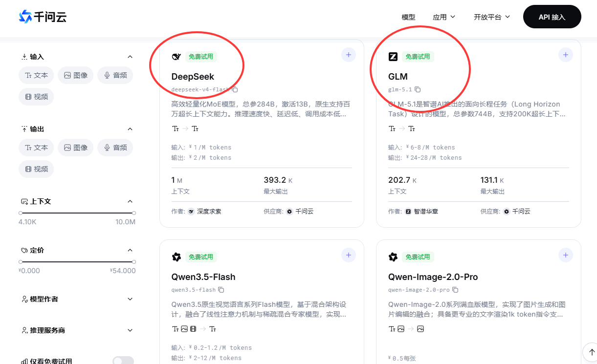Toggle the 音频 filter under 输入
The image size is (597, 364).
tap(115, 75)
